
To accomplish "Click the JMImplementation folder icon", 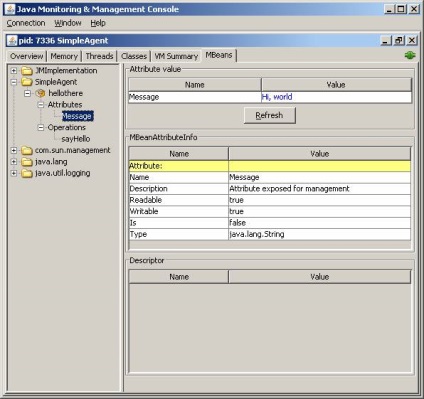I will click(27, 71).
